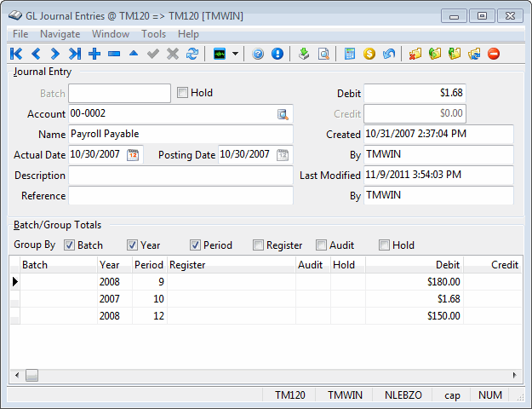Screen dimensions: 532x409
Task: Jump to the last record
Action: click(75, 54)
